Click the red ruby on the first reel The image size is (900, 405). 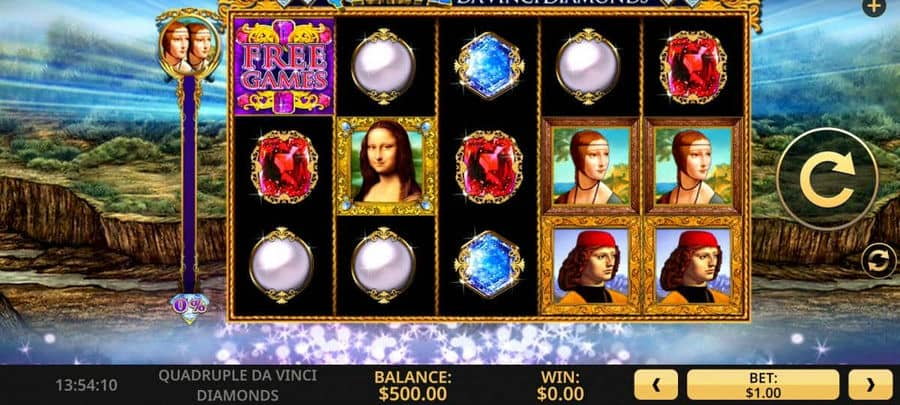[284, 166]
